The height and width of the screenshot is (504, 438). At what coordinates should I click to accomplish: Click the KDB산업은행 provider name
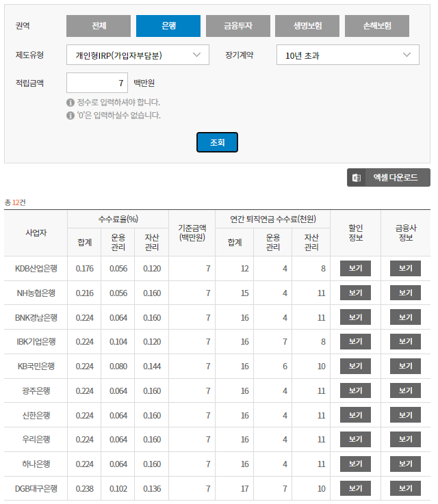tap(36, 268)
